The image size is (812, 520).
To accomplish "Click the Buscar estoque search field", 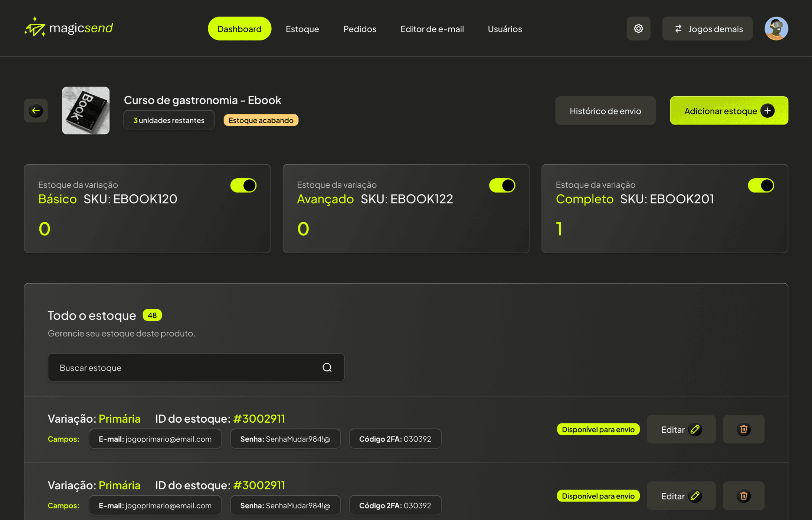I will [x=186, y=368].
